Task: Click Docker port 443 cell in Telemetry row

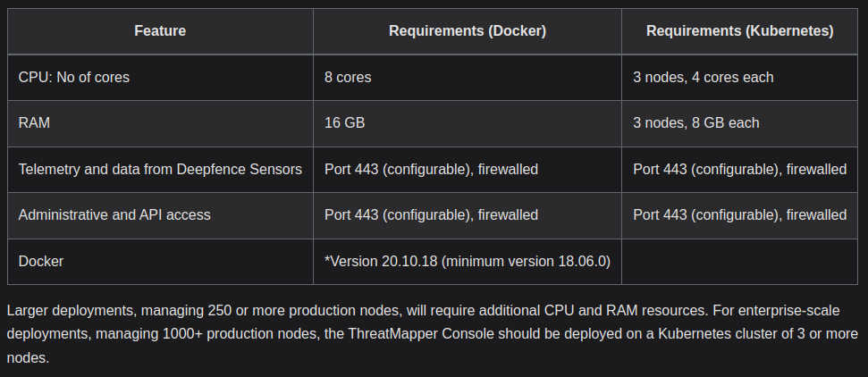Action: [x=468, y=170]
